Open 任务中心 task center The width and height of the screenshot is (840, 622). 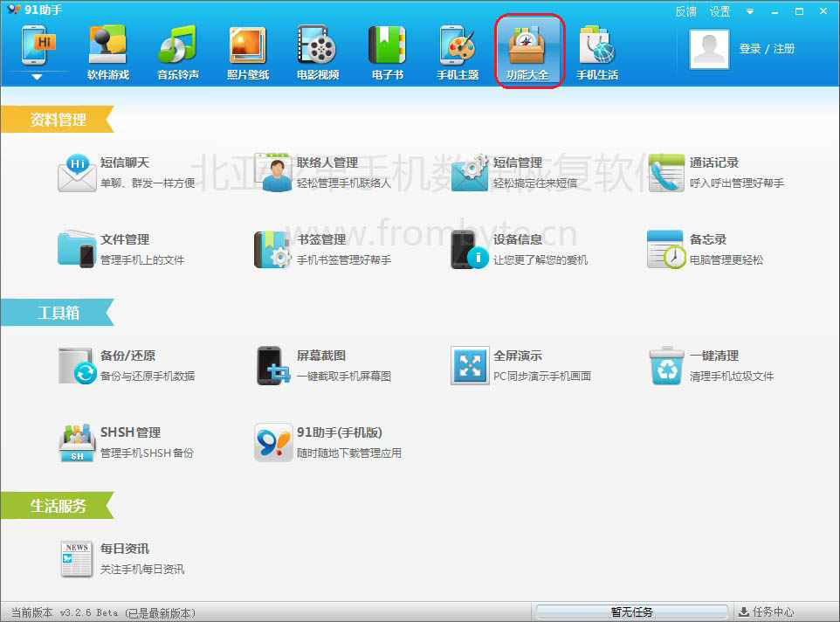[x=767, y=612]
